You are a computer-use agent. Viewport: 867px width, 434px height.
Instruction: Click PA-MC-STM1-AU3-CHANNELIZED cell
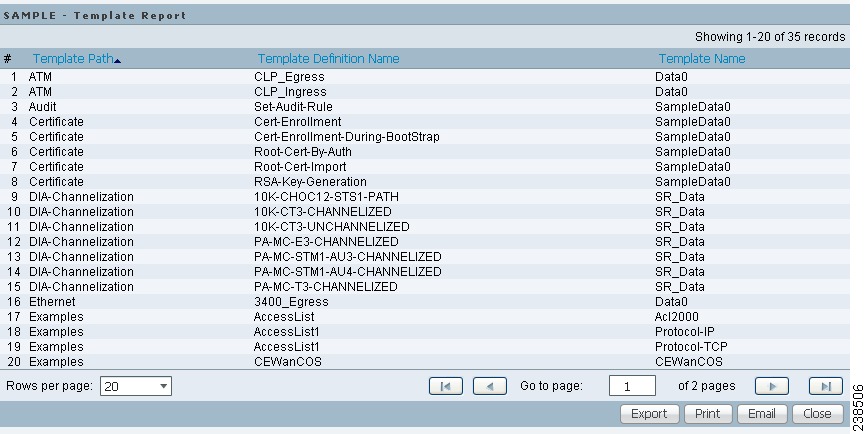(x=348, y=257)
